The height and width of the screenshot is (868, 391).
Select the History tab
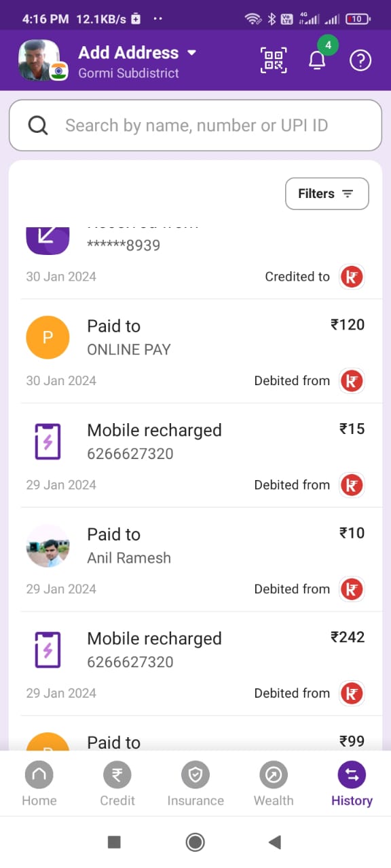click(352, 784)
